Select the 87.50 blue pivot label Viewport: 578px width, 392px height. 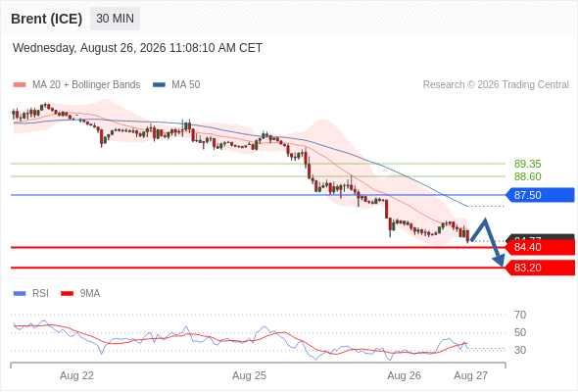point(540,195)
